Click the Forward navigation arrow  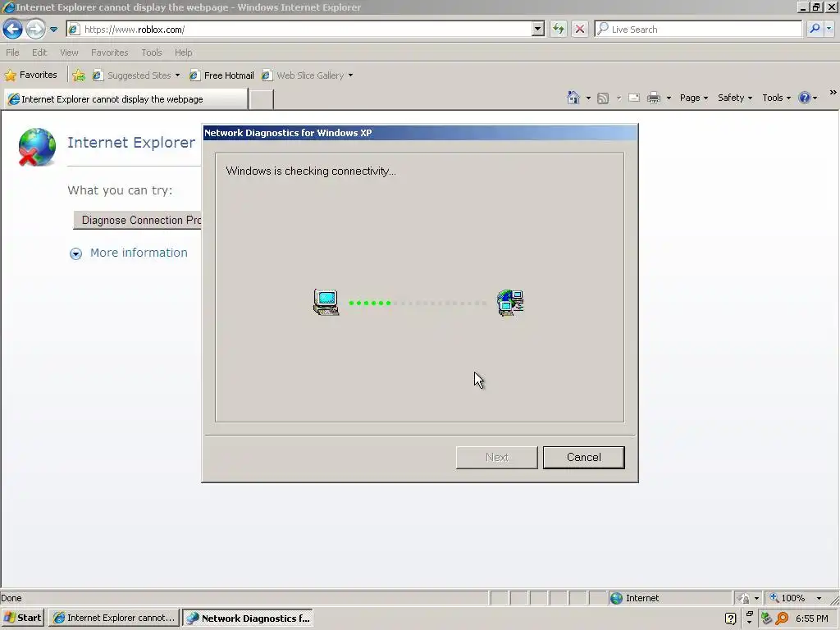tap(36, 29)
